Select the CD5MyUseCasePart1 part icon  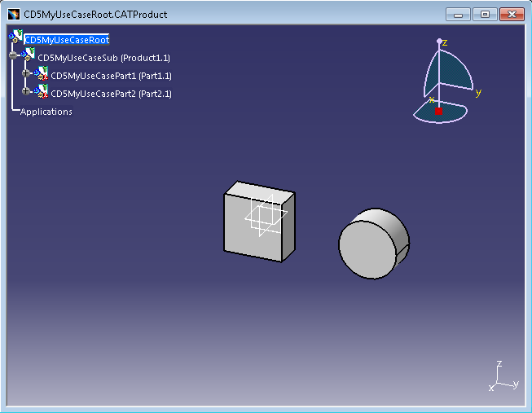(42, 75)
